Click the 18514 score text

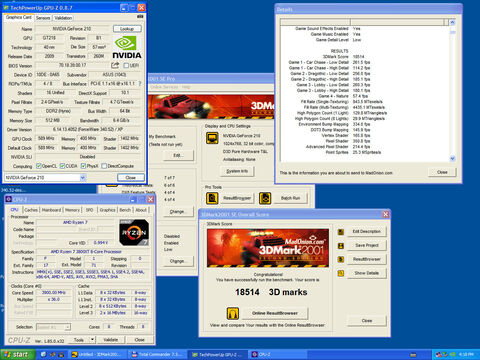247,292
